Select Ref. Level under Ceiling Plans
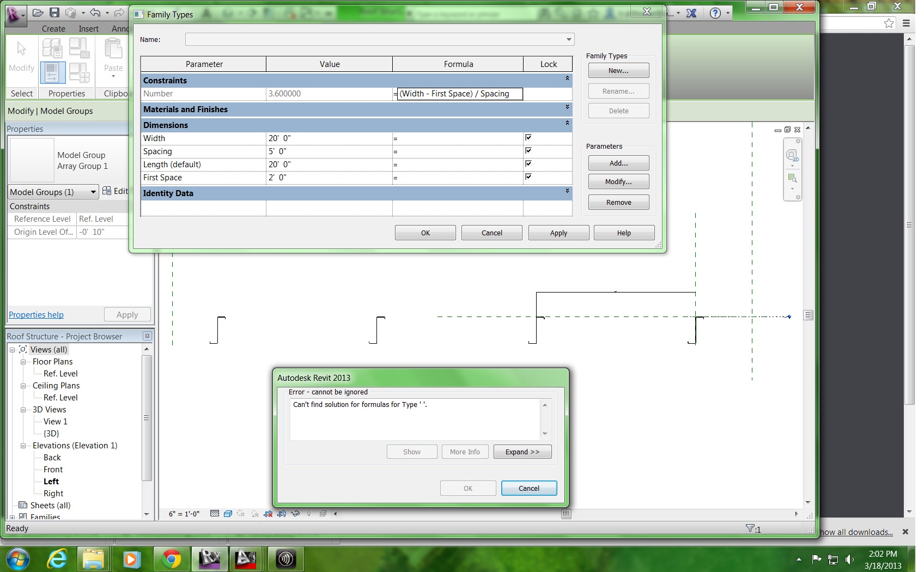The image size is (924, 572). pos(60,398)
